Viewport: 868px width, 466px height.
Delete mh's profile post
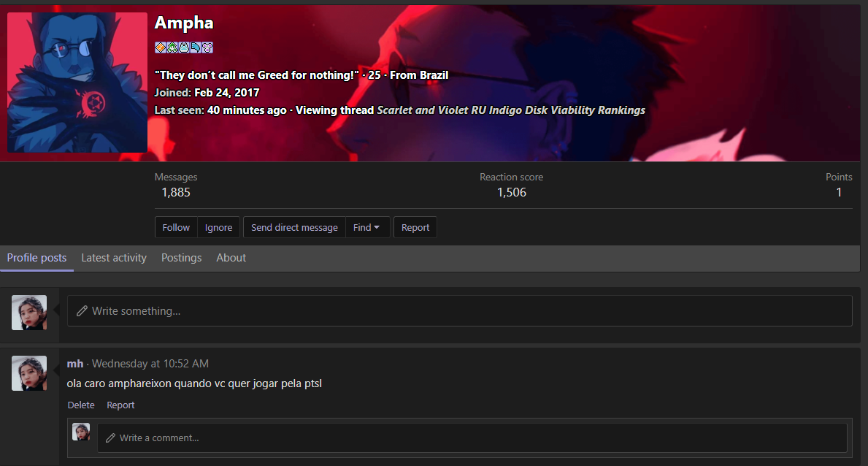point(81,405)
